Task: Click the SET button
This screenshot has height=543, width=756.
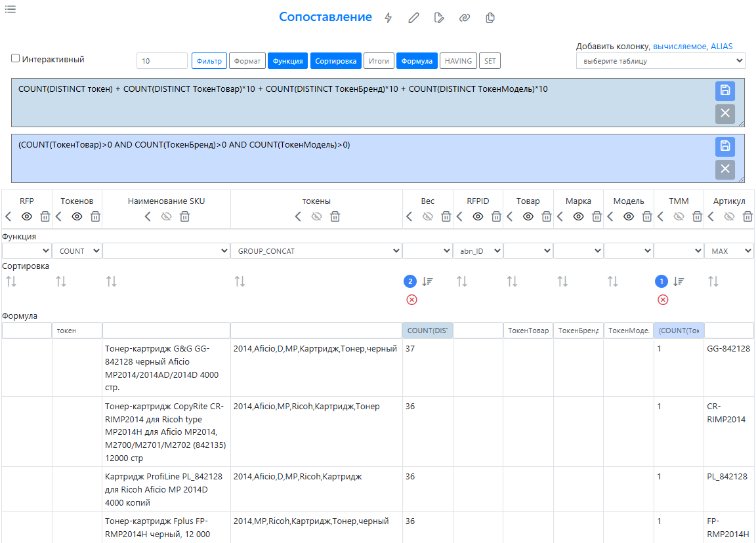Action: (490, 61)
